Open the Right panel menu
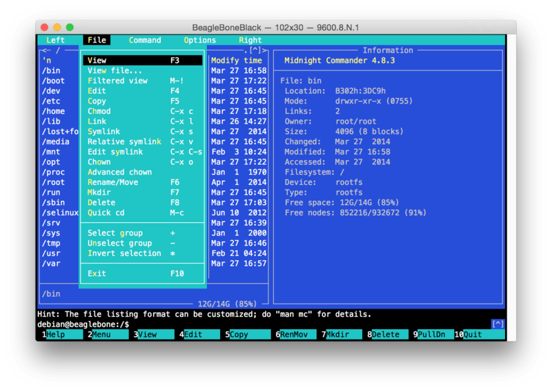This screenshot has width=552, height=392. (x=250, y=40)
